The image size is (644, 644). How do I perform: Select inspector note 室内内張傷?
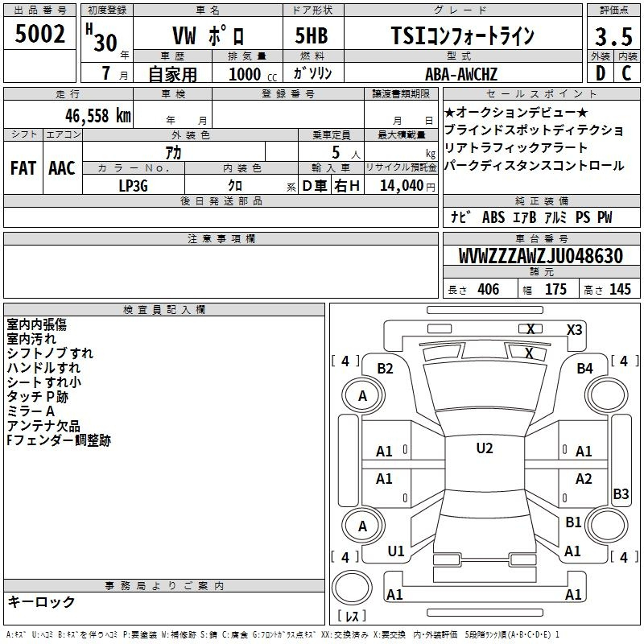[36, 324]
